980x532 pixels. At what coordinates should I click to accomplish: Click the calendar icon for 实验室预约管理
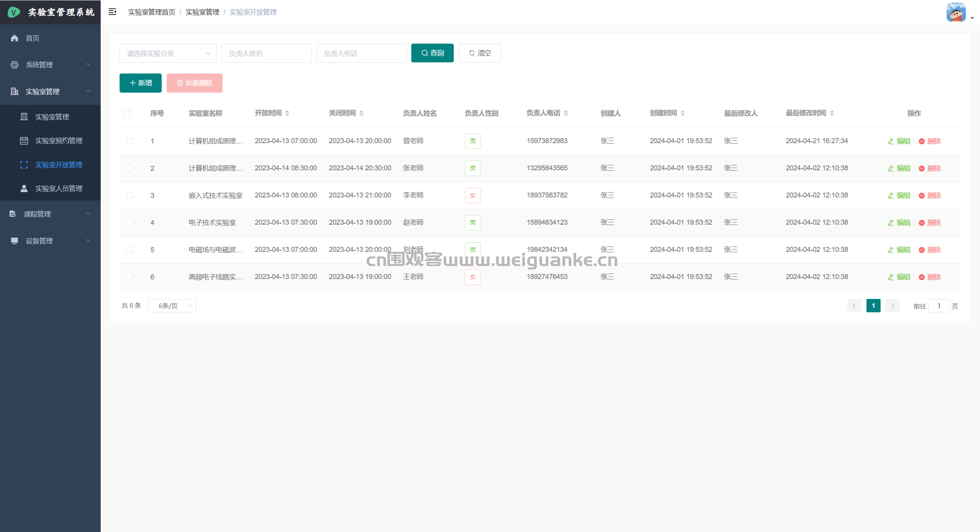[x=24, y=140]
